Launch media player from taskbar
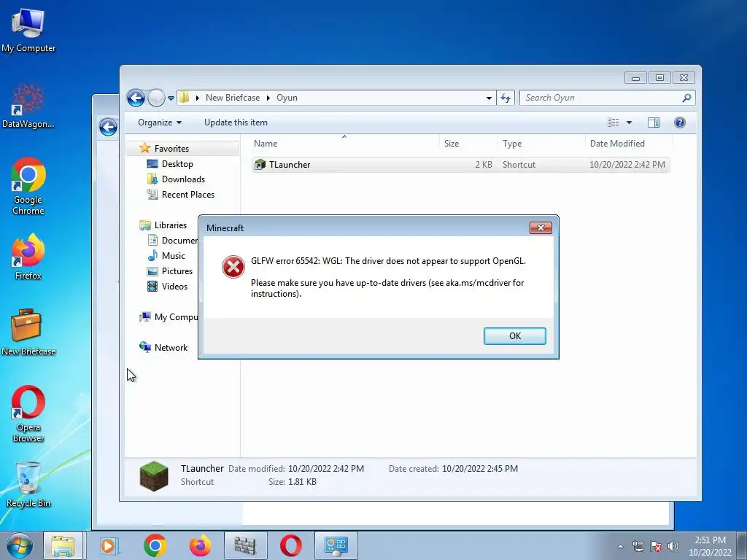 (109, 545)
